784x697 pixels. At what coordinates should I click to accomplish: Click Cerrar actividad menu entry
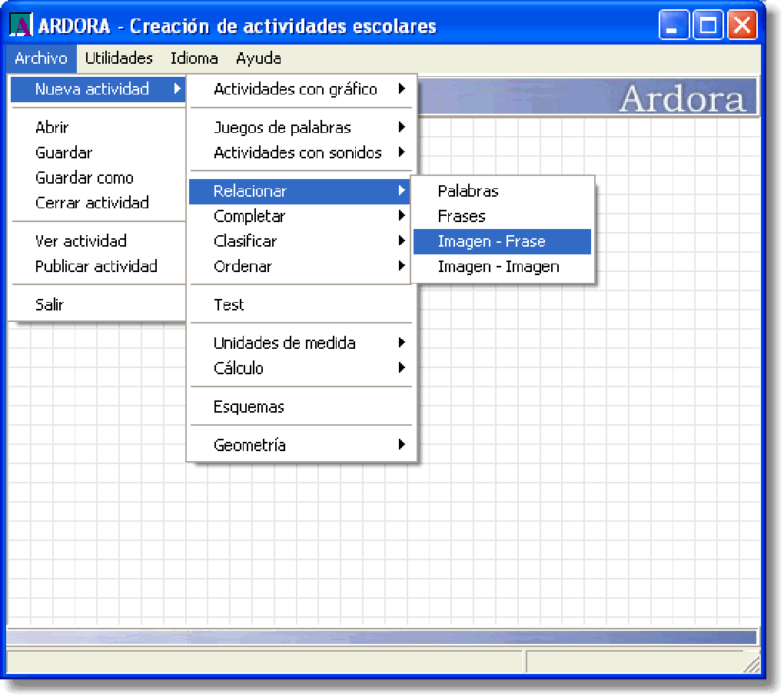pos(98,203)
